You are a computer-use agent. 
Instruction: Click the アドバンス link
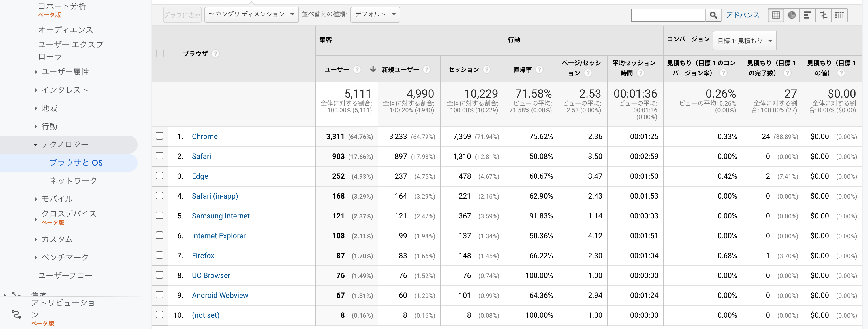[x=743, y=15]
